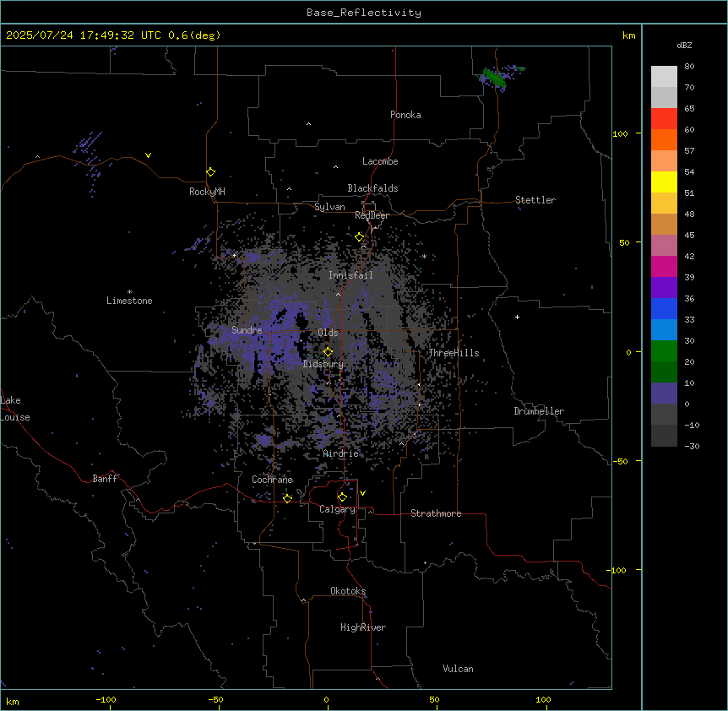Click the yellow V marker west of RockyMH
Viewport: 728px width, 711px height.
point(148,155)
